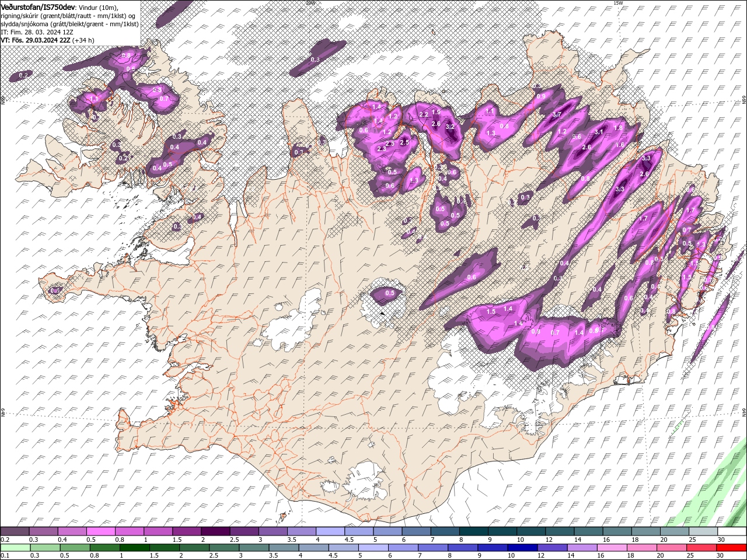Screen dimensions: 747x560
Task: Pick the snow legend swatch between 20 and 25
Action: 674,531
